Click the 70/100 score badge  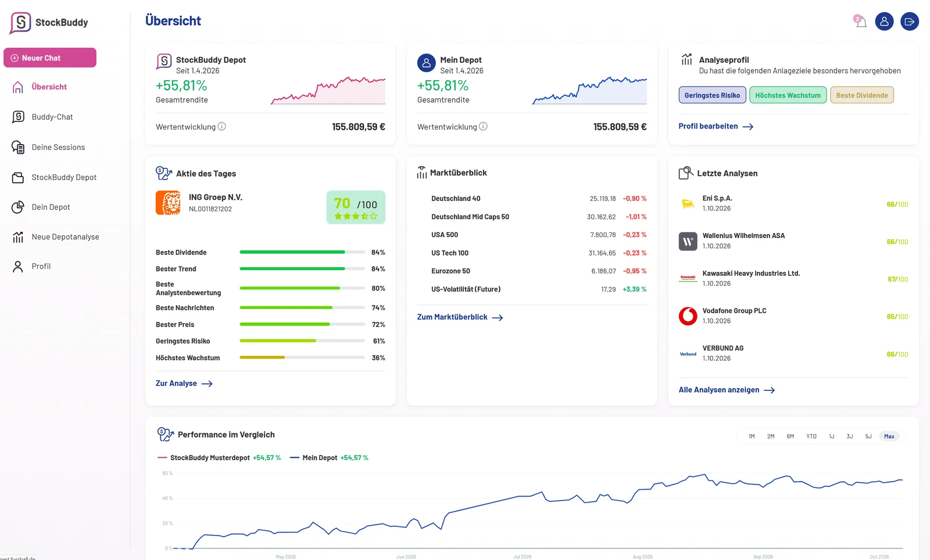coord(356,207)
